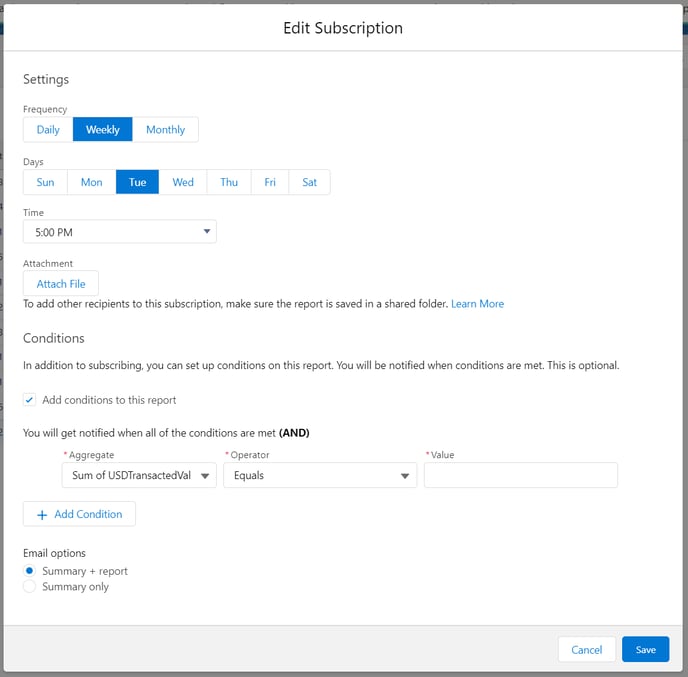Pick Fri as delivery day

coord(270,182)
